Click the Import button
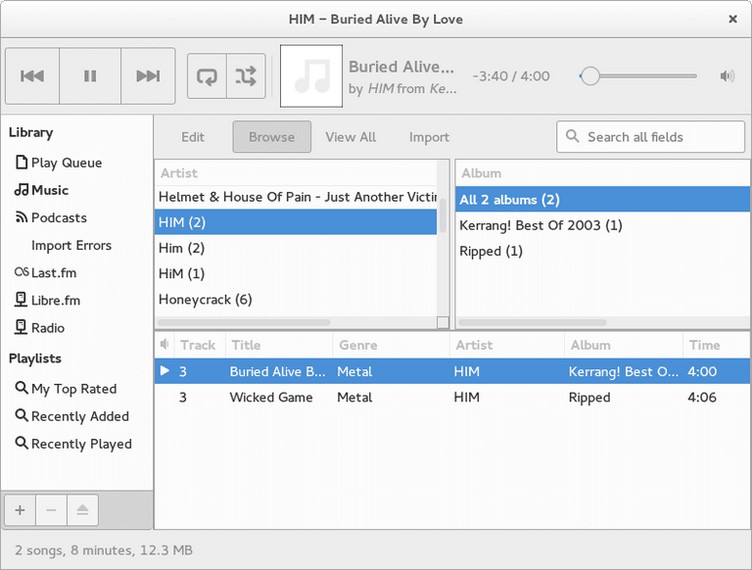This screenshot has width=752, height=570. coord(429,137)
